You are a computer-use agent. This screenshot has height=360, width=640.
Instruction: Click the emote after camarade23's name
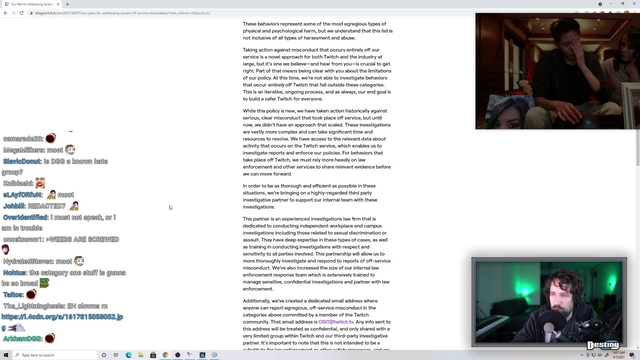[x=51, y=138]
